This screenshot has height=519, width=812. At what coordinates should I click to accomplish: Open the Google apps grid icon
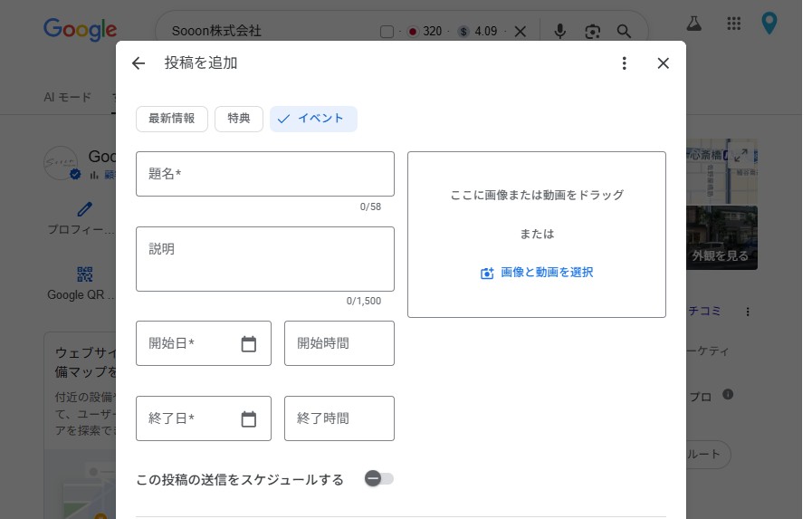(734, 24)
